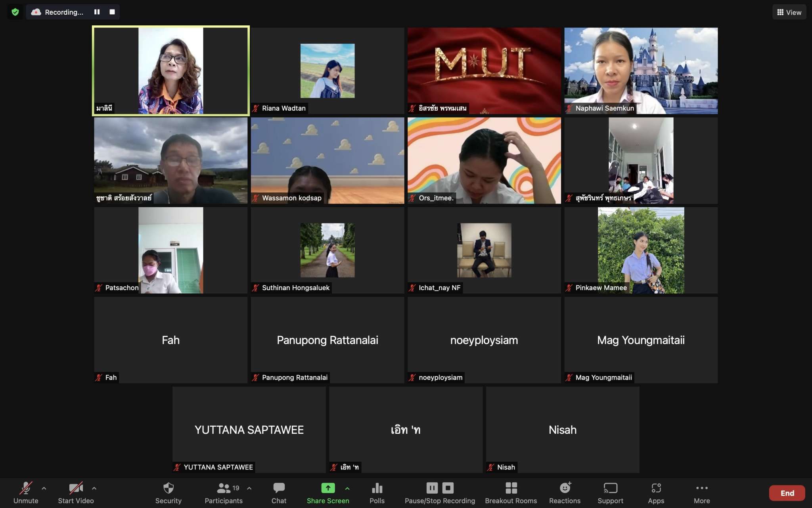Start Video from the toolbar

pyautogui.click(x=76, y=488)
